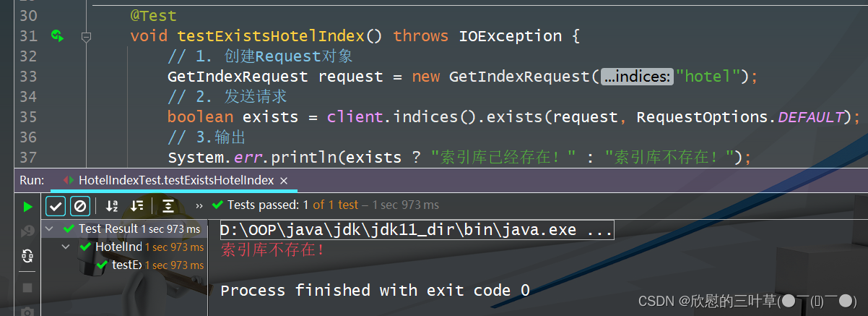Select the HotelInd test class row
Image resolution: width=868 pixels, height=316 pixels.
tap(123, 247)
